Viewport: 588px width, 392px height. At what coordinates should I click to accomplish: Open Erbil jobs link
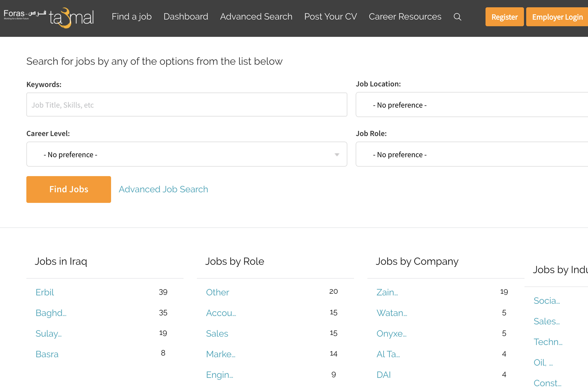pos(45,292)
